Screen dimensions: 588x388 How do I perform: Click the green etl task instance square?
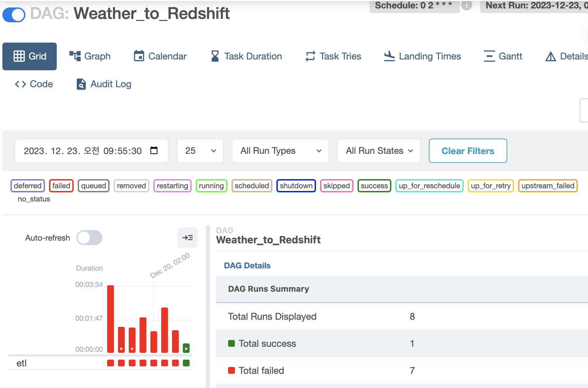(x=186, y=363)
